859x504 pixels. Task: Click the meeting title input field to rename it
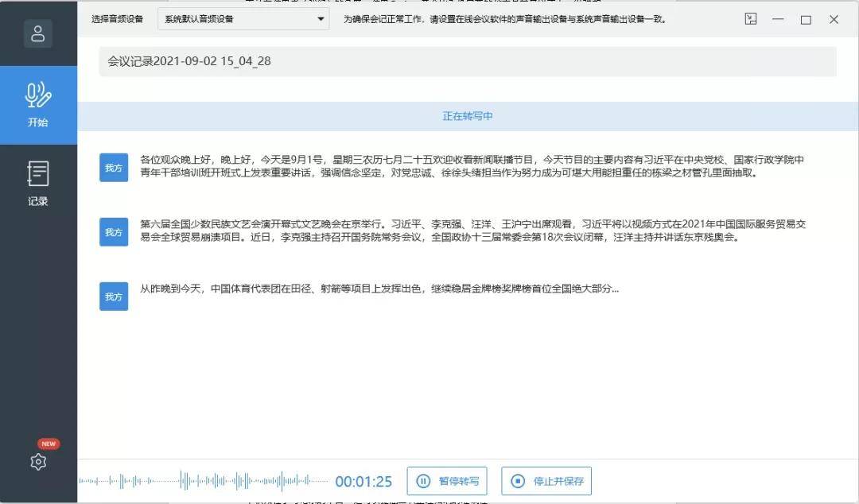(x=468, y=60)
